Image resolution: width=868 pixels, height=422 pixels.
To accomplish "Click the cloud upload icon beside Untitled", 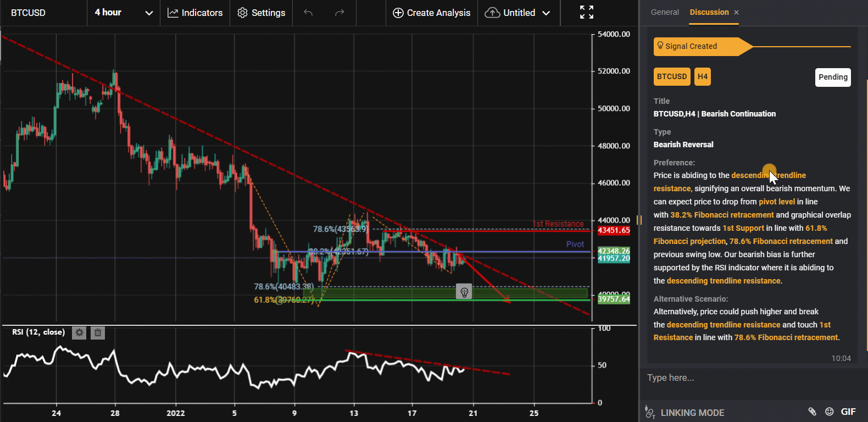I will coord(492,13).
